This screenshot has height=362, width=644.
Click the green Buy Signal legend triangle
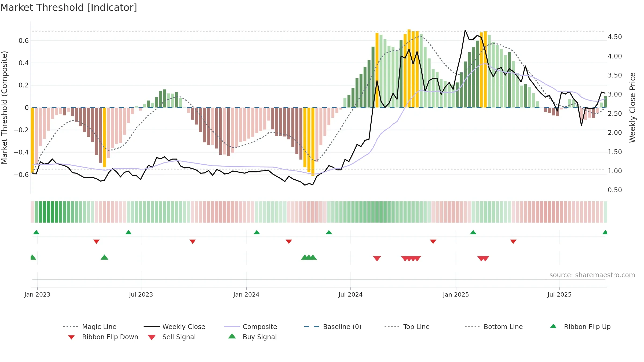coord(232,336)
